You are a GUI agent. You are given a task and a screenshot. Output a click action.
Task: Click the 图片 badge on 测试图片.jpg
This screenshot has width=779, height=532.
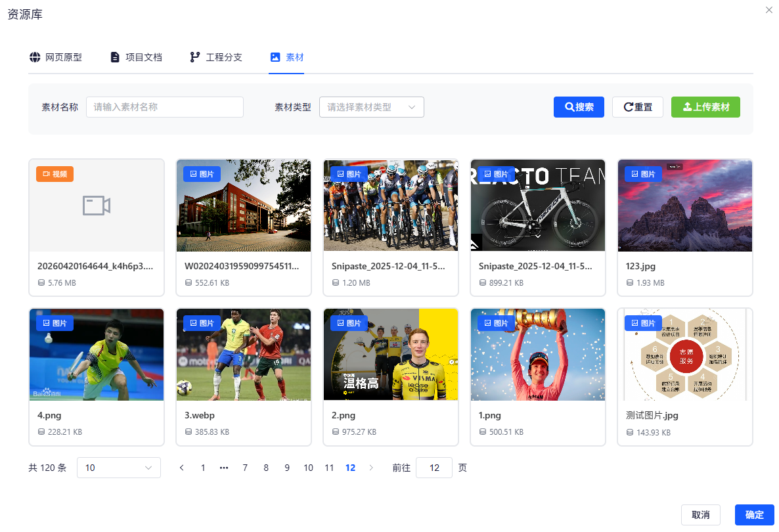pos(643,323)
